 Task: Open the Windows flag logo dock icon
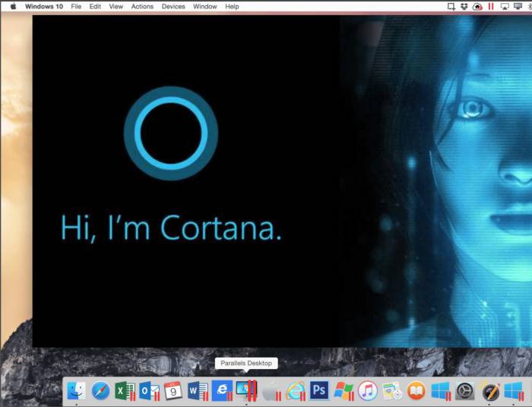point(344,391)
